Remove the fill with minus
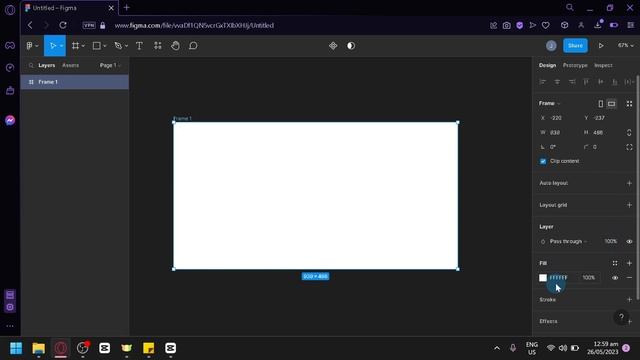This screenshot has width=640, height=360. (629, 278)
